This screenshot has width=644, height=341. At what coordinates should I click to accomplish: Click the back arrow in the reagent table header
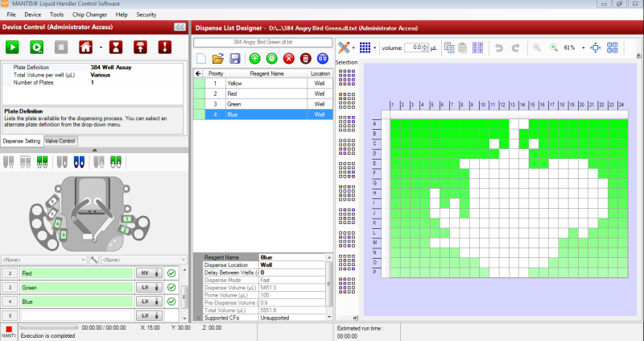coord(199,73)
